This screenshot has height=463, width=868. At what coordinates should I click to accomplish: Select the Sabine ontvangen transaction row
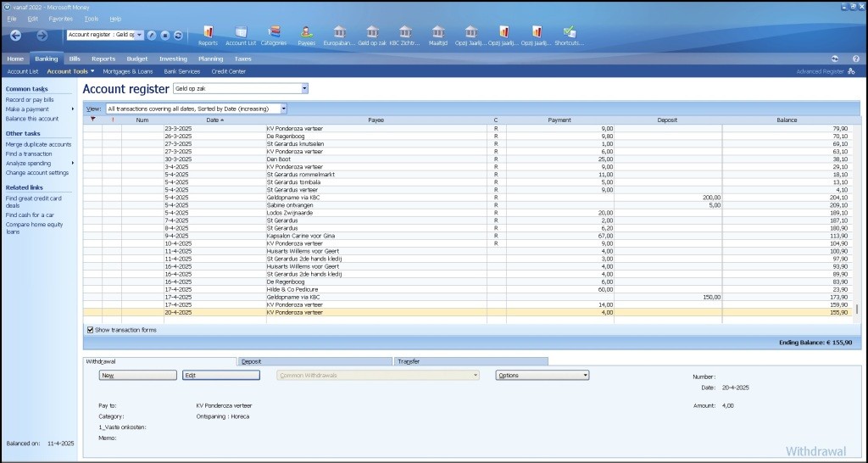pos(468,205)
